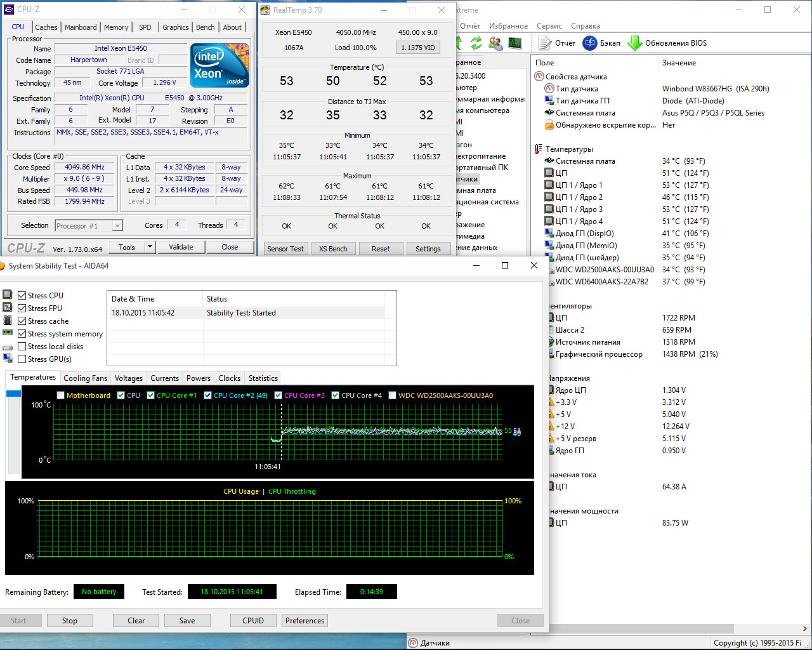Open the users icon in AIDA64 toolbar
Image resolution: width=812 pixels, height=650 pixels.
tap(495, 43)
